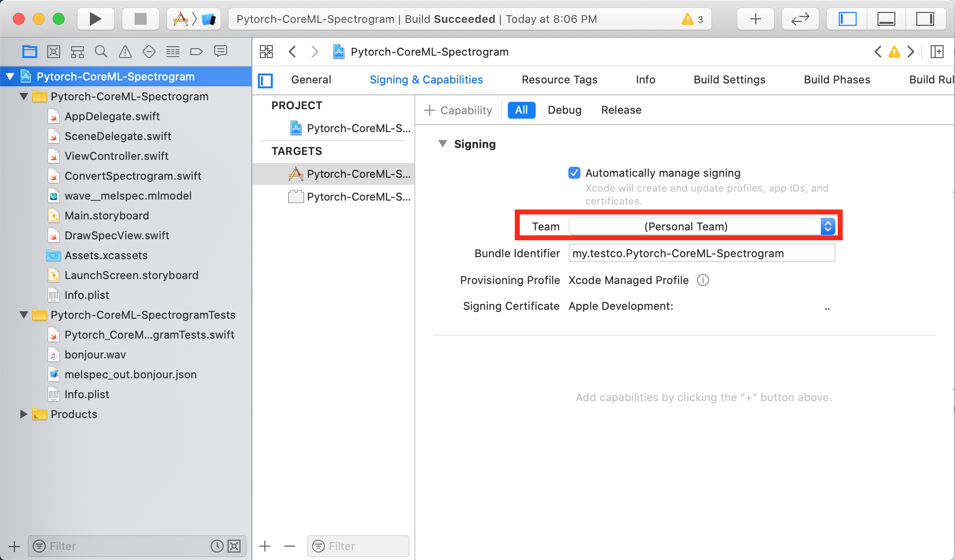Hide the project and targets list
This screenshot has height=560, width=955.
click(x=266, y=80)
